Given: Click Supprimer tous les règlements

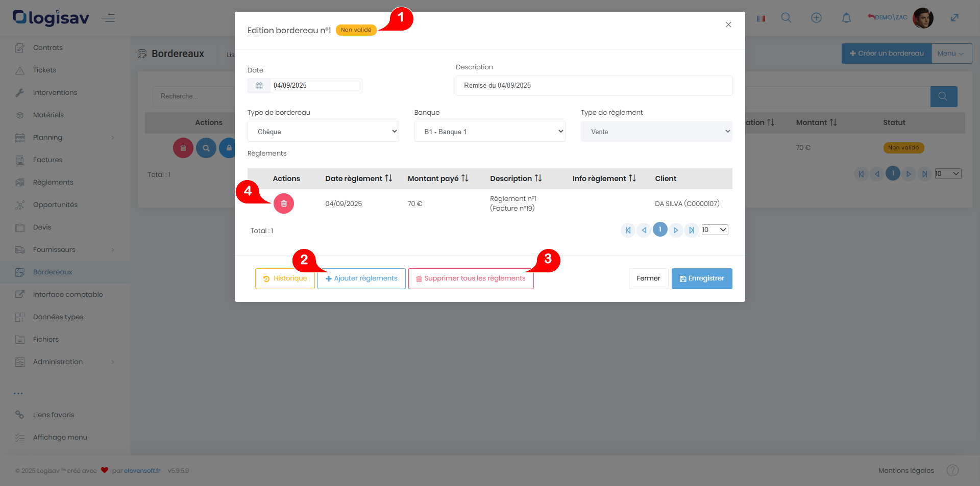Looking at the screenshot, I should pos(471,278).
